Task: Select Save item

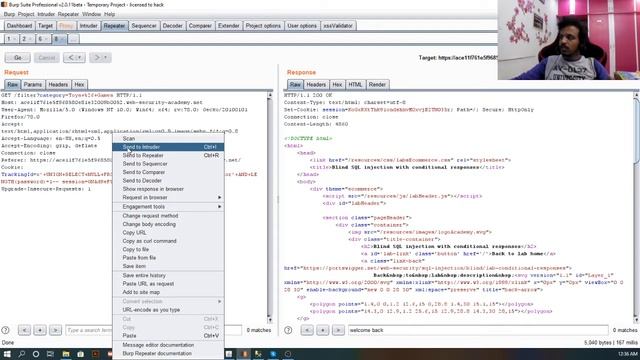Action: (168, 266)
